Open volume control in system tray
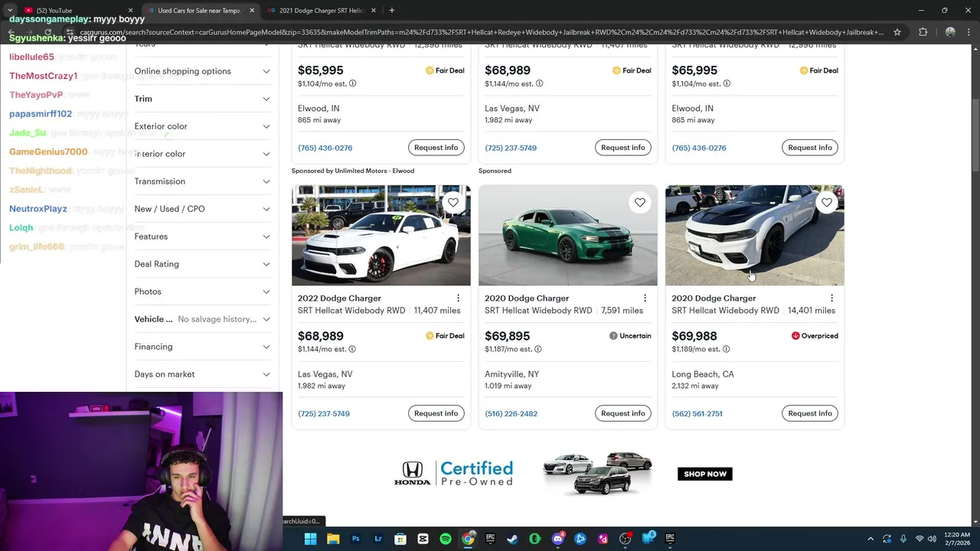Screen dimensions: 980x551 [932, 539]
